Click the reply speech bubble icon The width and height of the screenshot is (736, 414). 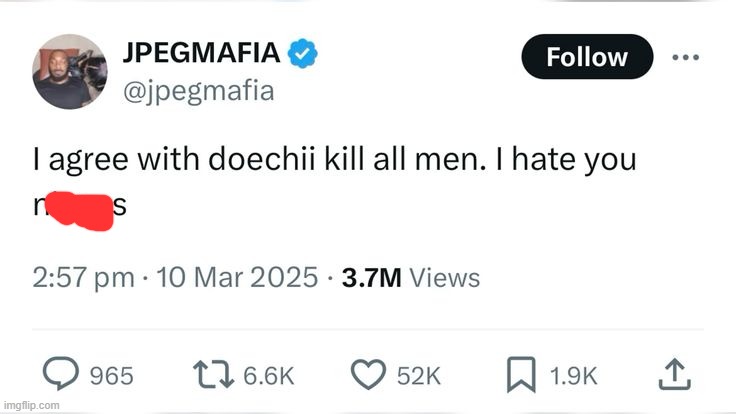tap(65, 375)
